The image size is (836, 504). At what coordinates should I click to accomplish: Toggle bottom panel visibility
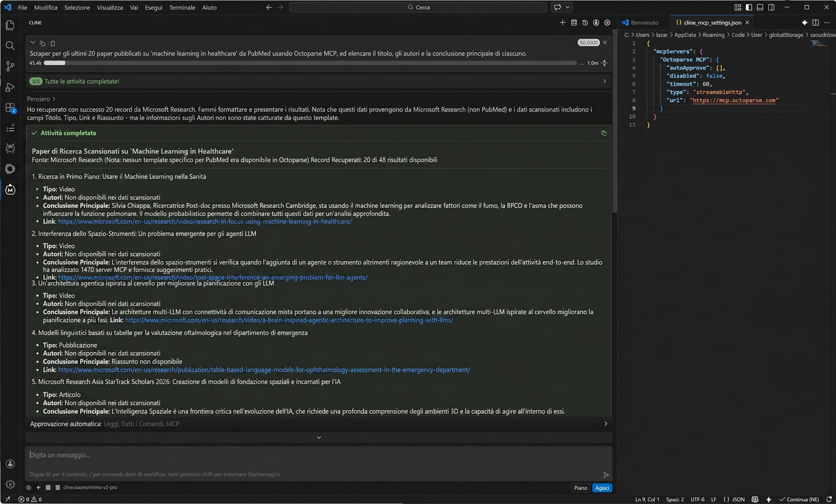(760, 8)
